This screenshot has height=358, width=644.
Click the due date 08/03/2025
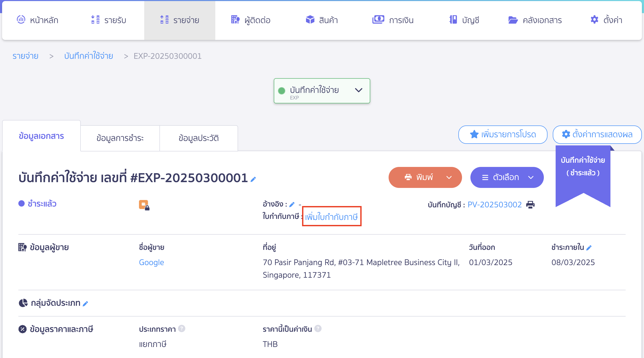pos(573,262)
